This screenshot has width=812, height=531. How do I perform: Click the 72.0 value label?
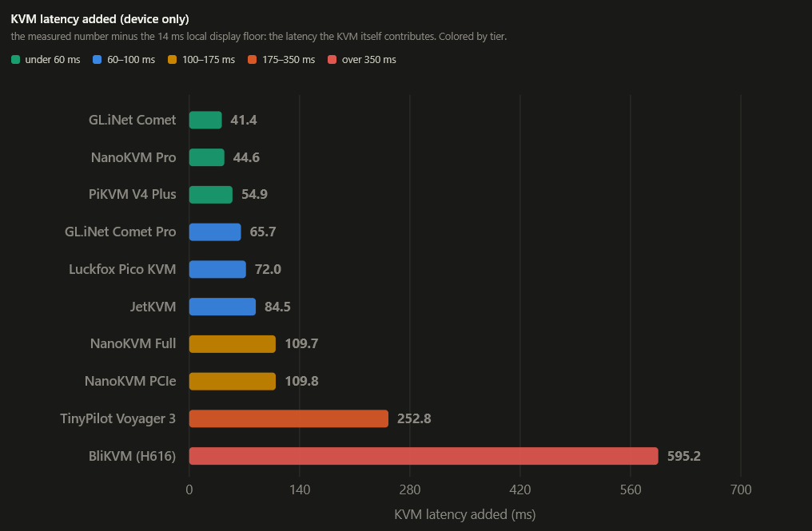point(268,269)
